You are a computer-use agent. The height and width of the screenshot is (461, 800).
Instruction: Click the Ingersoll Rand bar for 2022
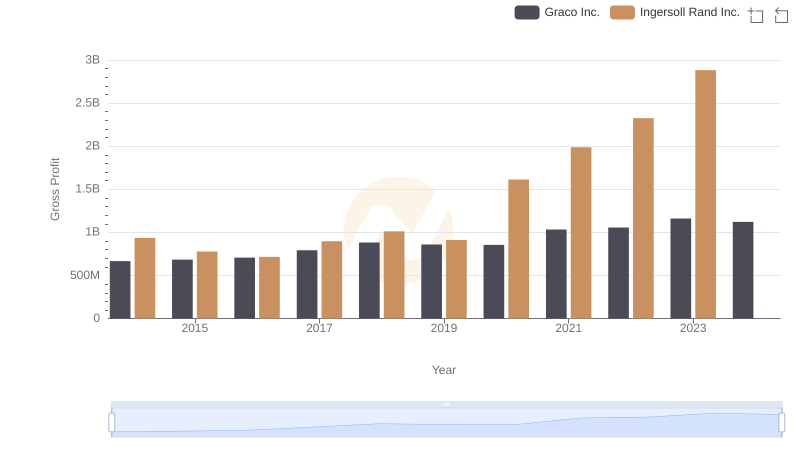click(643, 218)
